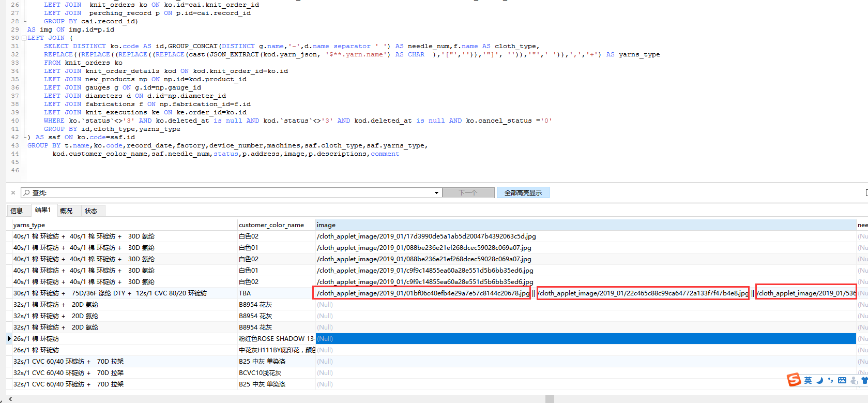Open the find history dropdown arrow
Image resolution: width=868 pixels, height=403 pixels.
tap(436, 193)
